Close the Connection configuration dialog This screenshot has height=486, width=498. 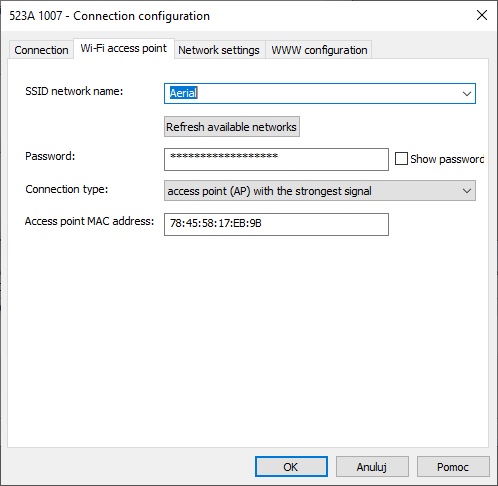coord(482,15)
